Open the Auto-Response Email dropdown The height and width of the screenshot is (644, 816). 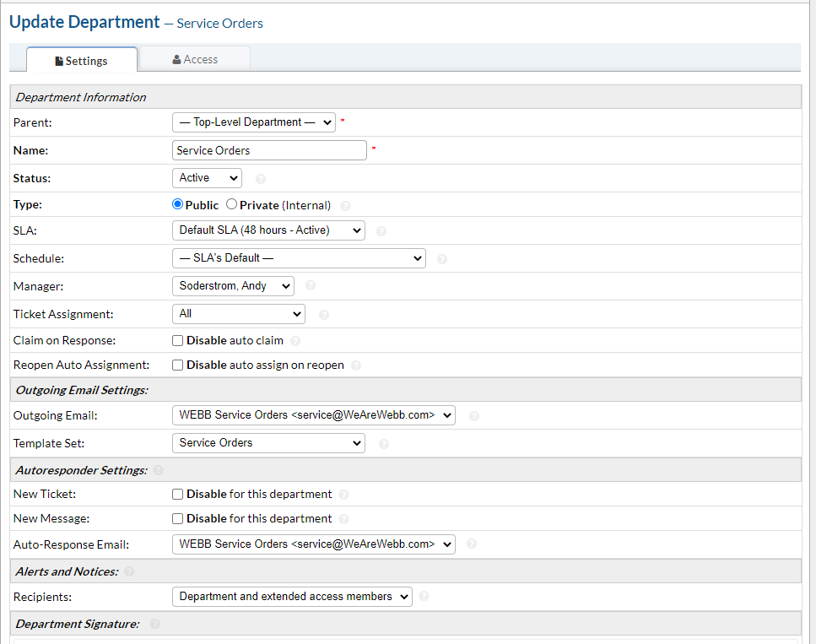click(x=313, y=544)
